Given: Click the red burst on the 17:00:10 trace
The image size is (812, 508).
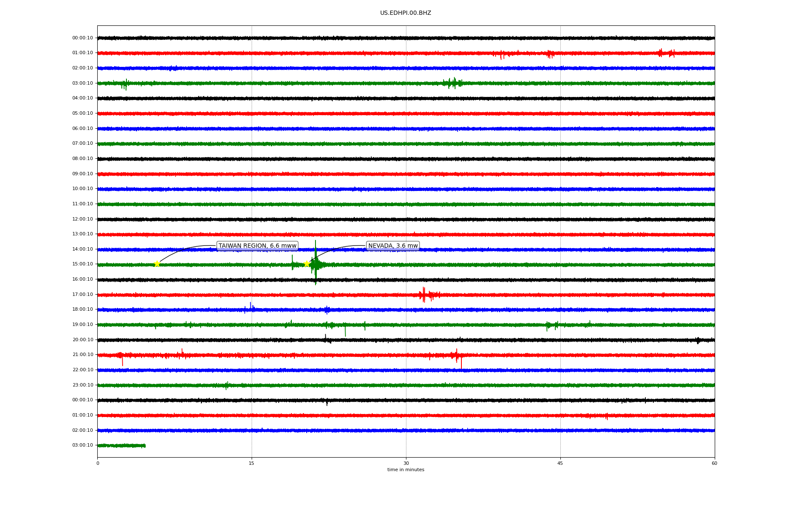Looking at the screenshot, I should pyautogui.click(x=424, y=295).
